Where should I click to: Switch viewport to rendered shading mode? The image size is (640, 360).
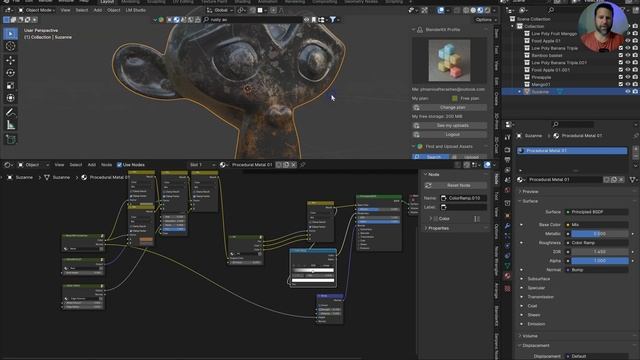pos(487,10)
